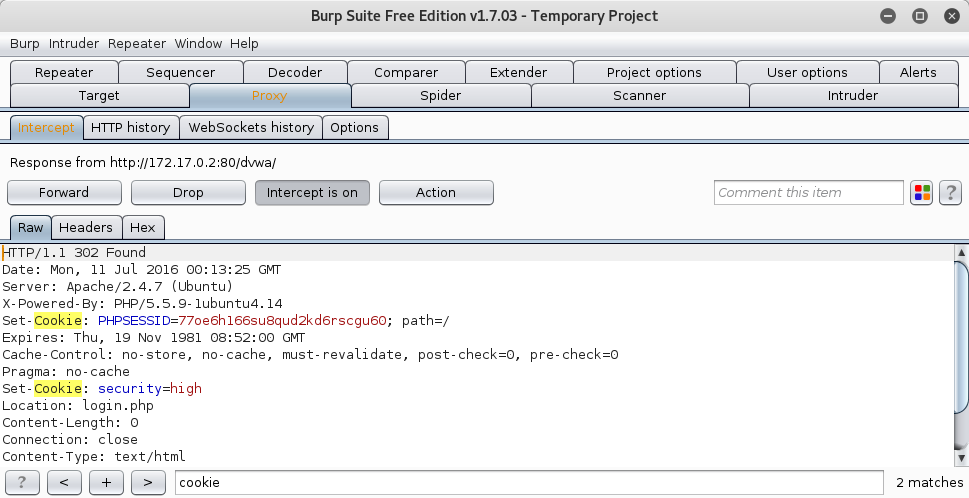Open the Alerts tab
969x498 pixels.
[x=918, y=72]
